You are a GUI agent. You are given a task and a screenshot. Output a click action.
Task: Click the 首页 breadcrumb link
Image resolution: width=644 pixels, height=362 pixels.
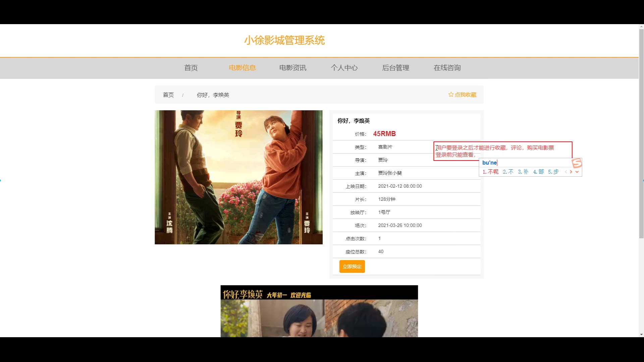tap(168, 95)
